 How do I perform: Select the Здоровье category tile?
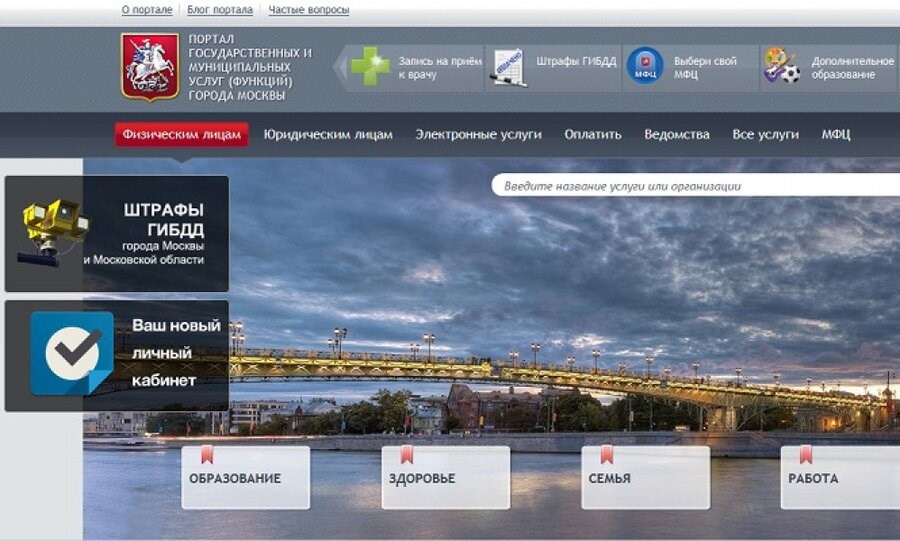[x=445, y=478]
